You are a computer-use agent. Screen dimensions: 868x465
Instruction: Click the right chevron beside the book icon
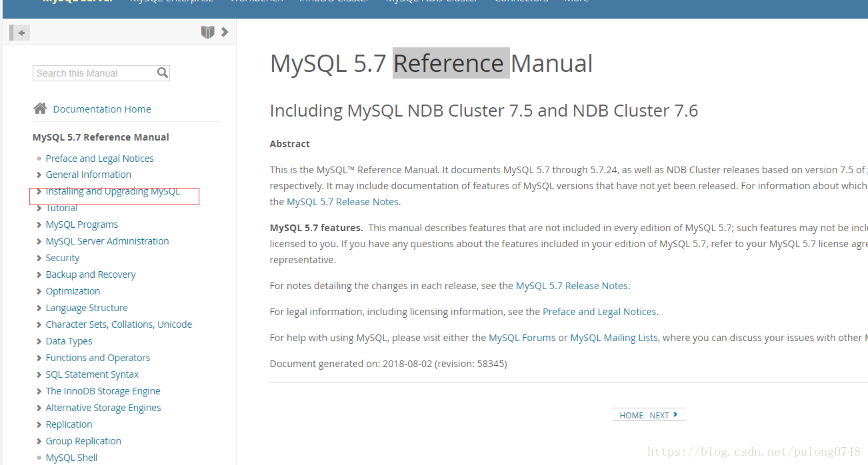(x=225, y=31)
